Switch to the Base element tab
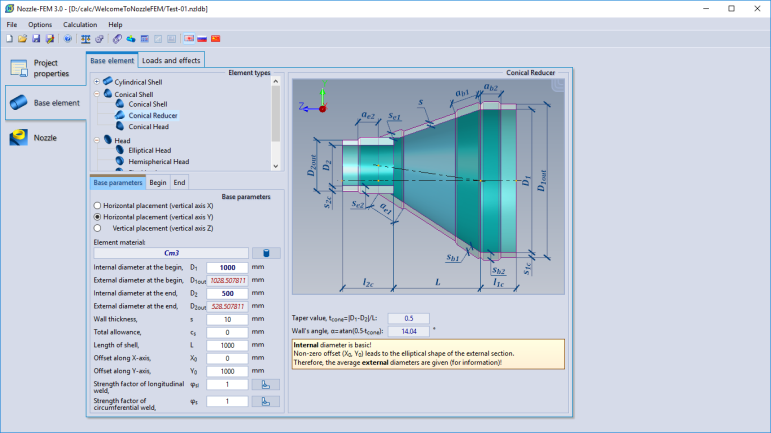Image resolution: width=771 pixels, height=433 pixels. 112,60
